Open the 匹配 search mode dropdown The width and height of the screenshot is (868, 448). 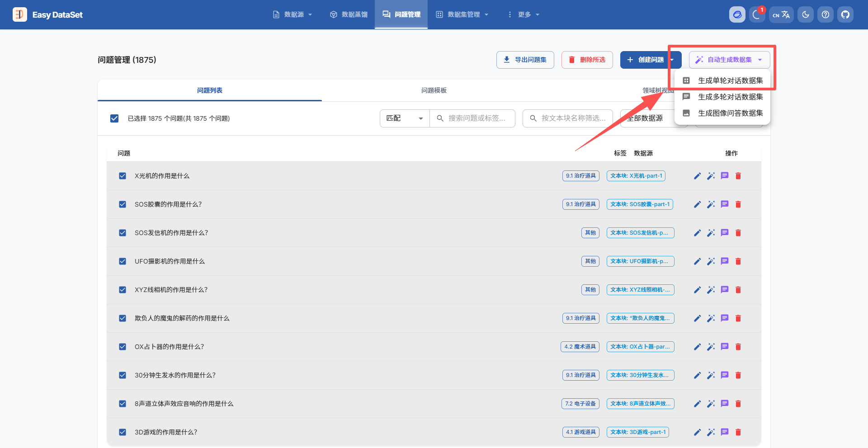click(x=405, y=118)
